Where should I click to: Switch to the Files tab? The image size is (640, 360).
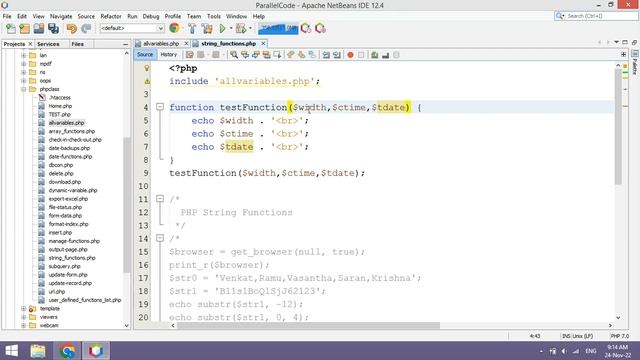(x=78, y=44)
